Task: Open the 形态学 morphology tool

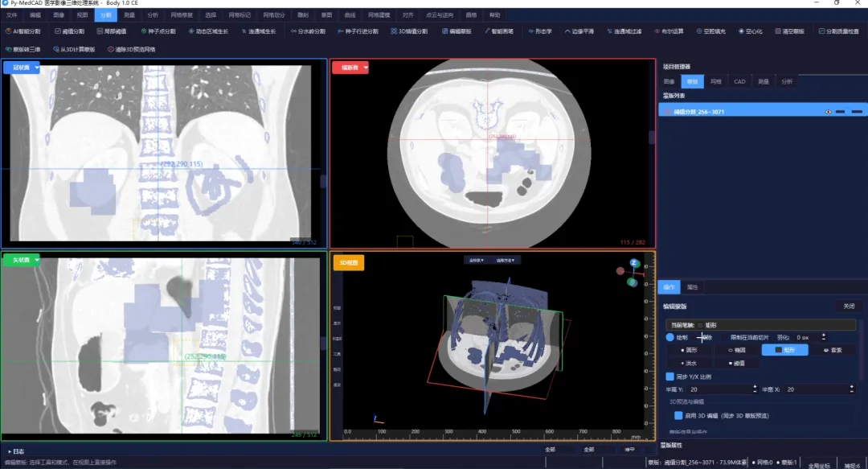Action: tap(540, 31)
